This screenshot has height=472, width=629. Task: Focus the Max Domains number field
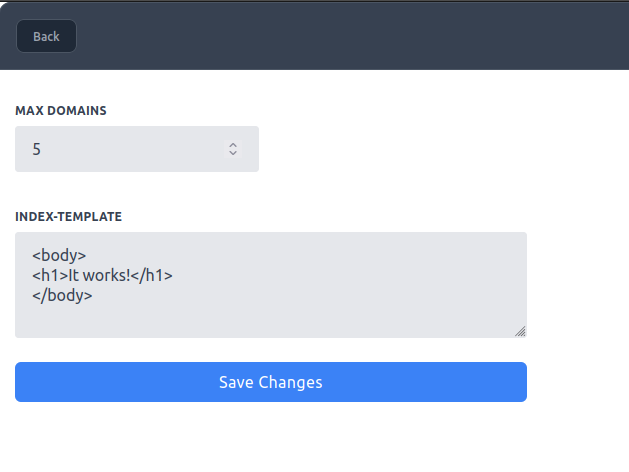(120, 149)
